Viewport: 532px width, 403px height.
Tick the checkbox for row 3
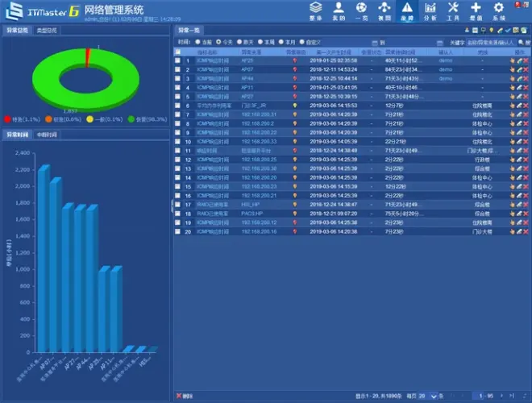click(x=178, y=78)
